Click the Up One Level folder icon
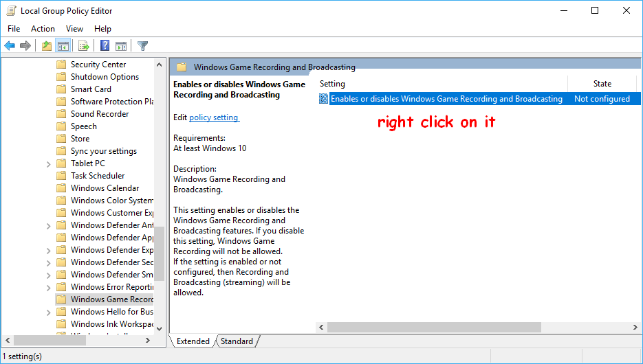The height and width of the screenshot is (364, 643). 46,46
